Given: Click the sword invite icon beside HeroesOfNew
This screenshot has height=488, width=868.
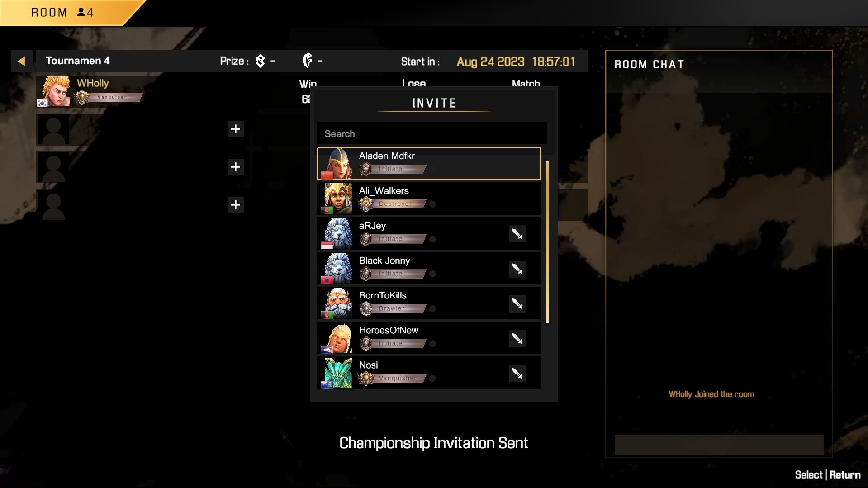Looking at the screenshot, I should click(x=517, y=338).
